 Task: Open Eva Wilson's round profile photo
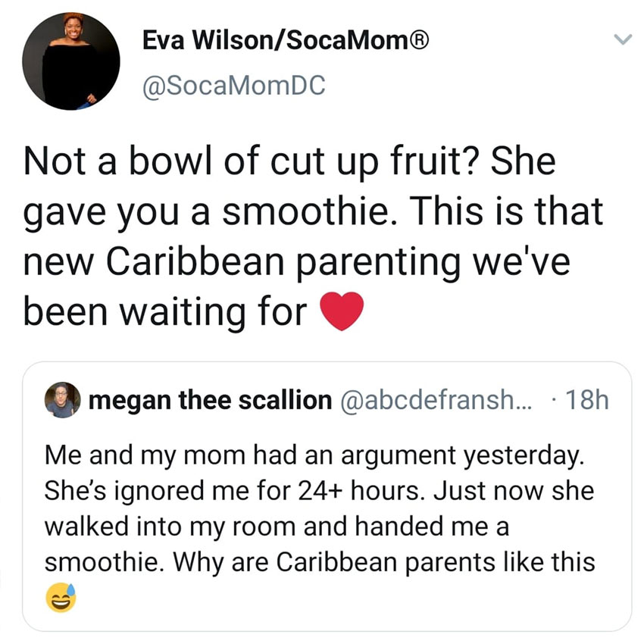[x=71, y=61]
